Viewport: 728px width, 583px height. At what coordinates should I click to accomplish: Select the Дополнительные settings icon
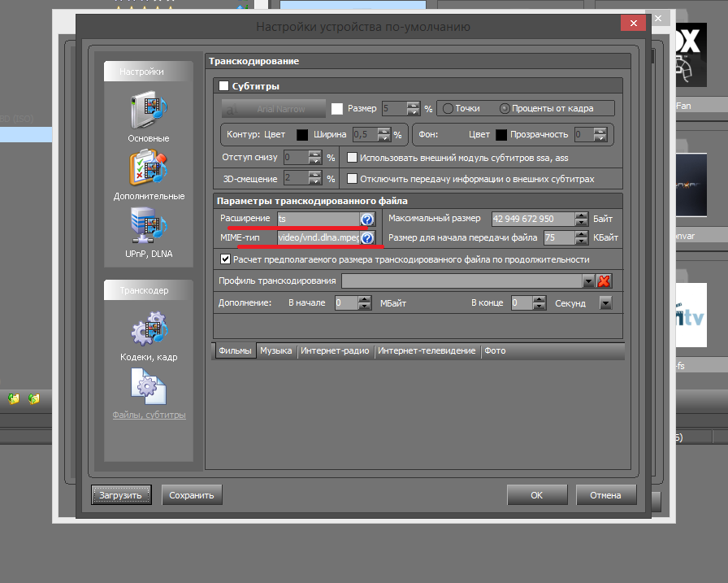pos(148,169)
